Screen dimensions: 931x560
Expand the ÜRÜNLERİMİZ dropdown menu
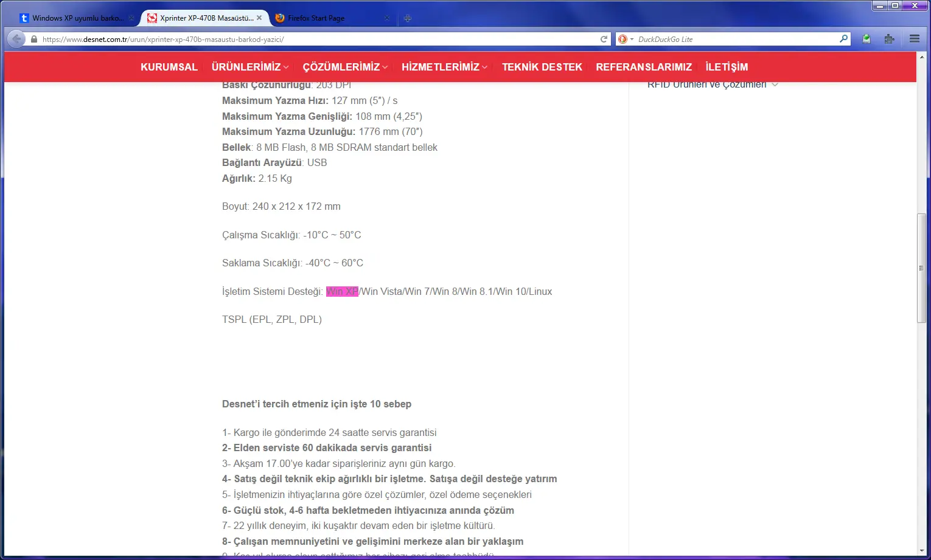click(250, 67)
